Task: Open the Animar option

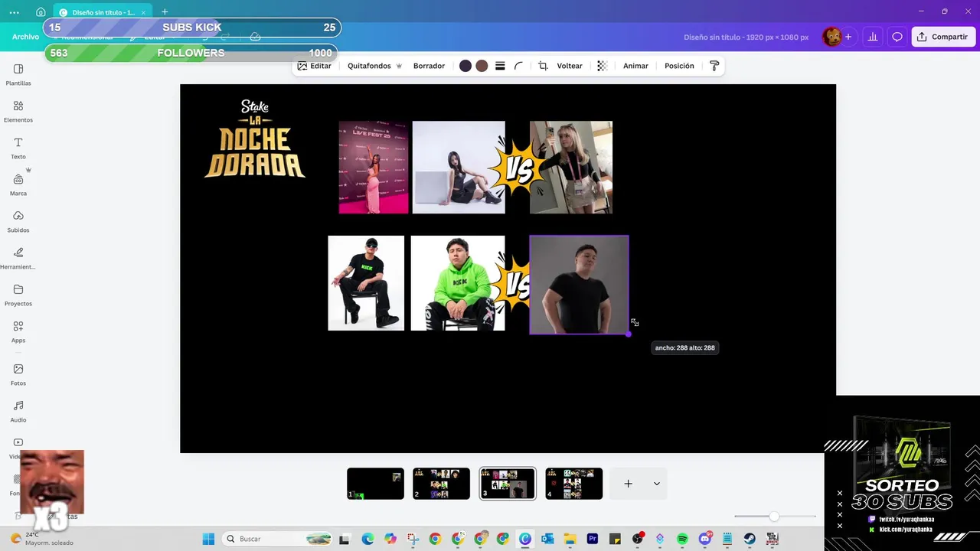Action: point(635,66)
